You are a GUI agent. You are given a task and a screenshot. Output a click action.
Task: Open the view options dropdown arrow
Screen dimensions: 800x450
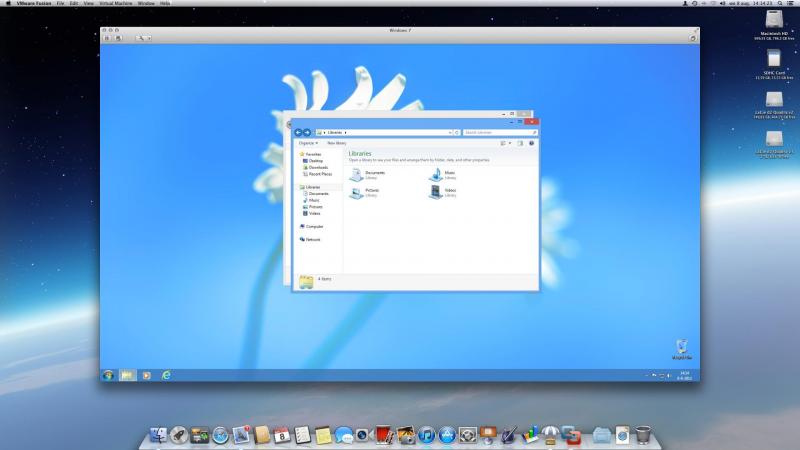[510, 143]
